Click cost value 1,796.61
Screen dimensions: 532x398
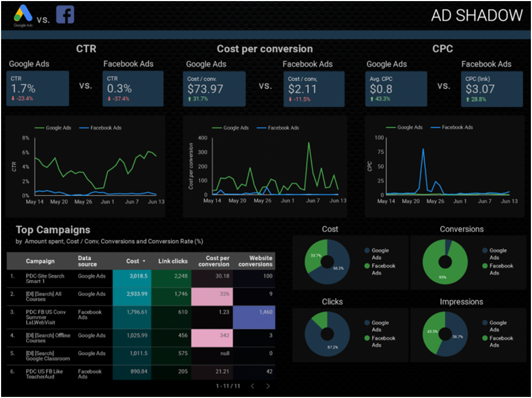point(137,312)
